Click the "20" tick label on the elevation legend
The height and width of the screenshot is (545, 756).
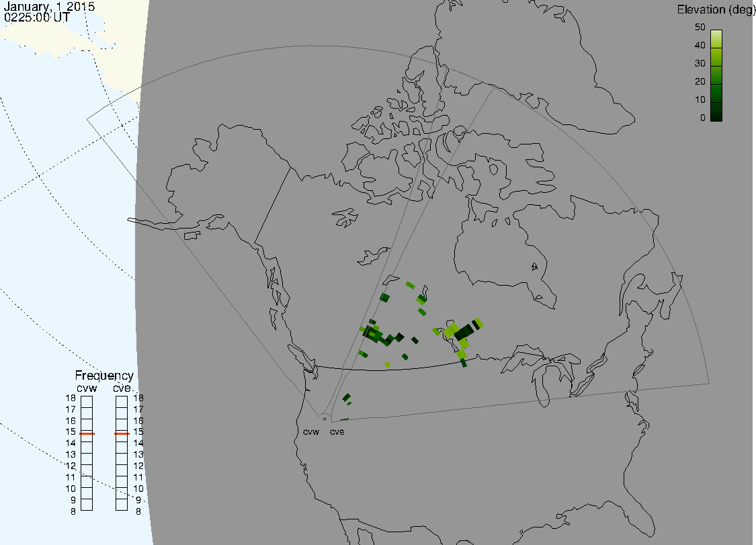pyautogui.click(x=700, y=82)
